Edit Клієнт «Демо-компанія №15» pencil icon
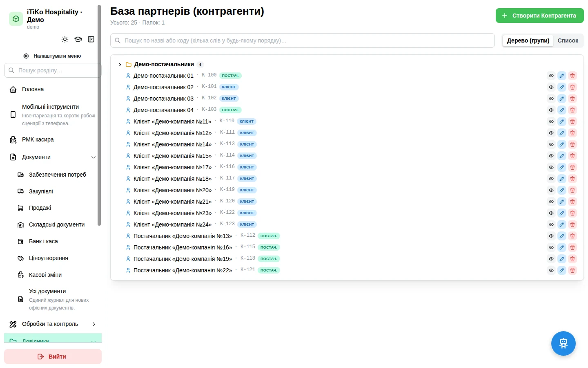588x368 pixels. [x=562, y=156]
